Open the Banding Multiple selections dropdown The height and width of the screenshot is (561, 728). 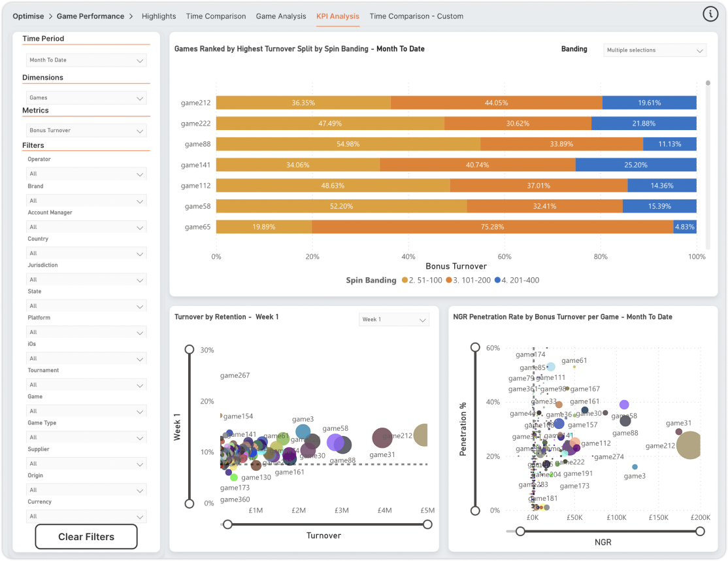654,50
